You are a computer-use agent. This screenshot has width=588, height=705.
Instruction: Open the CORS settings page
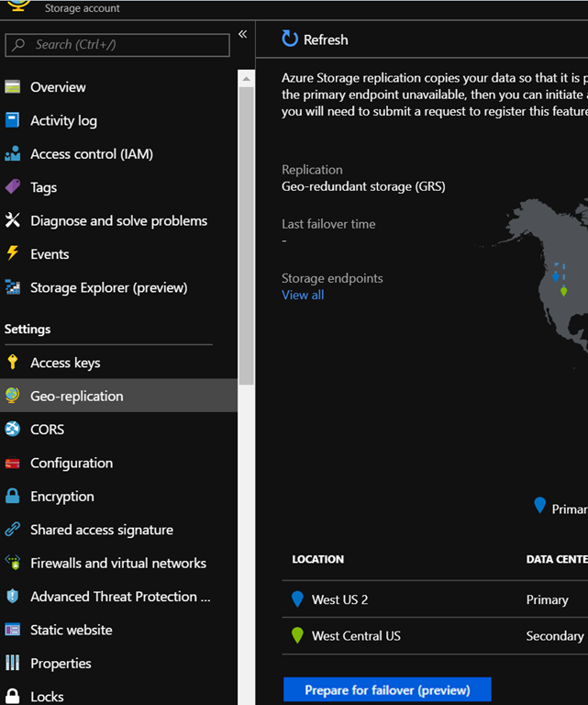[x=47, y=430]
